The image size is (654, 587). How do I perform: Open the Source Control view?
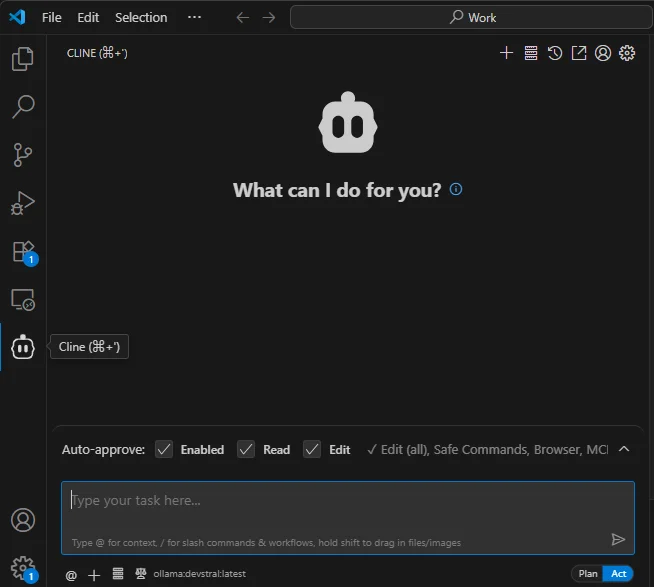point(23,155)
